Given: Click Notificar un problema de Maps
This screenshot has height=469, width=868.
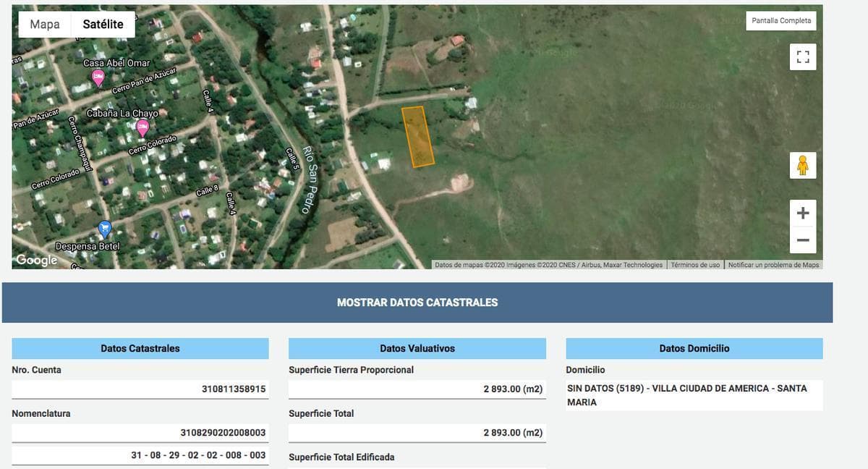Looking at the screenshot, I should (773, 265).
